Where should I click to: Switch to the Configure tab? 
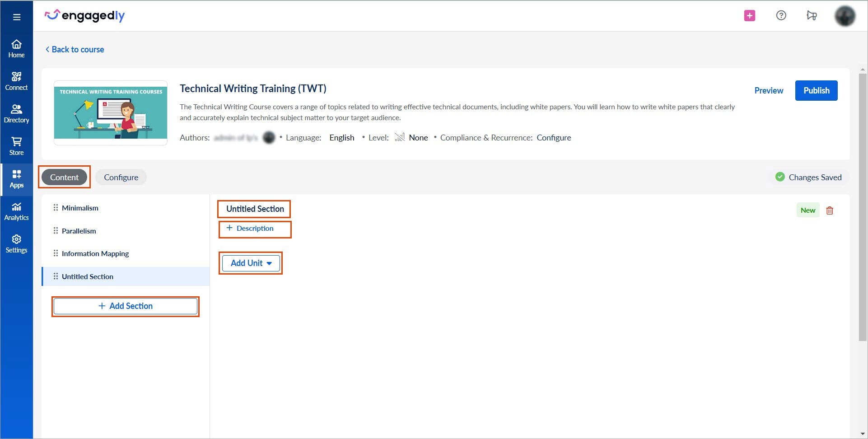point(121,177)
